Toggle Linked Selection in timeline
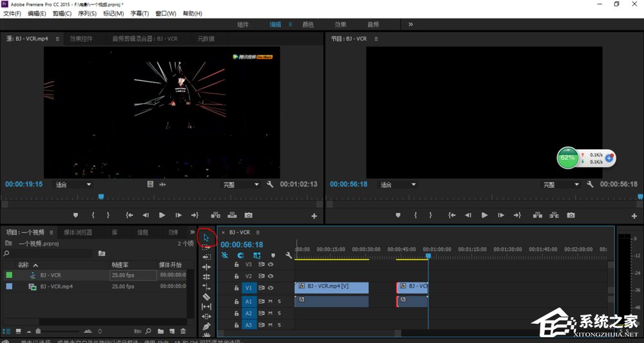The image size is (644, 343). pos(257,255)
